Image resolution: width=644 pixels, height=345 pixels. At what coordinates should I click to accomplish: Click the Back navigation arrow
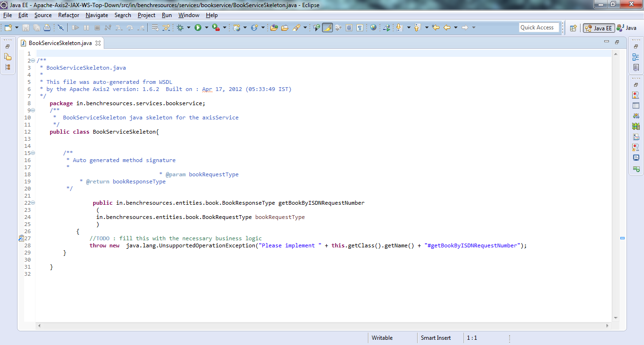[x=447, y=27]
